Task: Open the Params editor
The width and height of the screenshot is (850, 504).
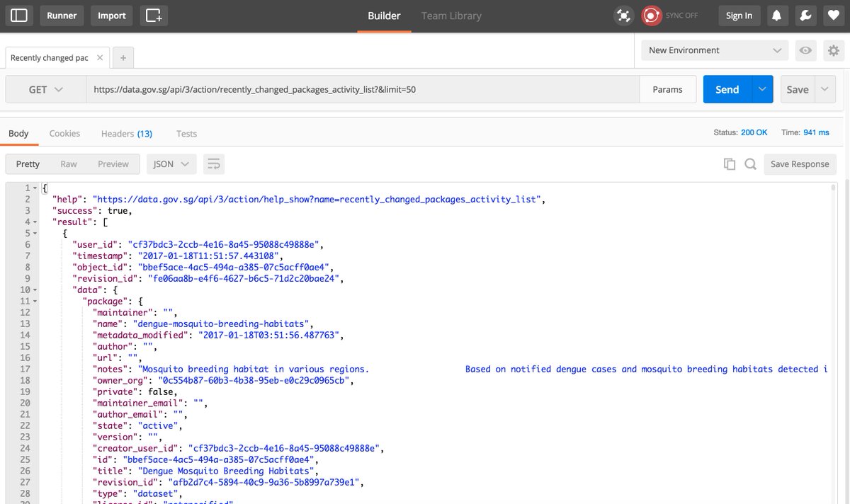Action: [x=668, y=89]
